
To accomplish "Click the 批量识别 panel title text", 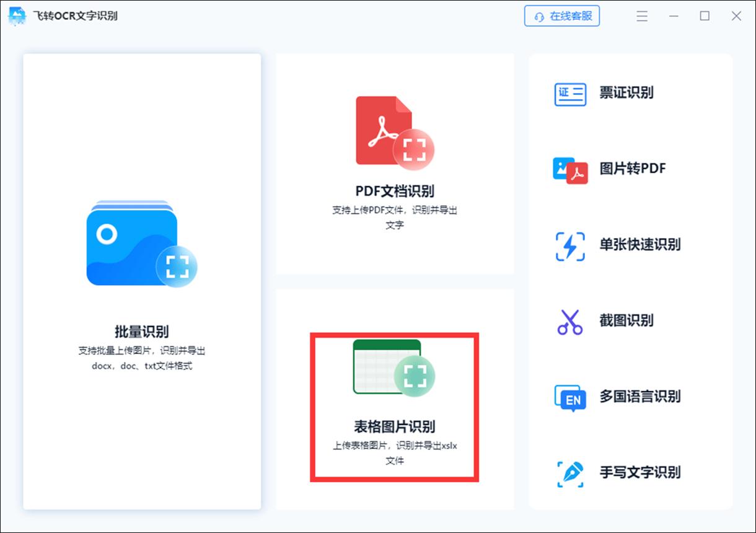I will (141, 331).
